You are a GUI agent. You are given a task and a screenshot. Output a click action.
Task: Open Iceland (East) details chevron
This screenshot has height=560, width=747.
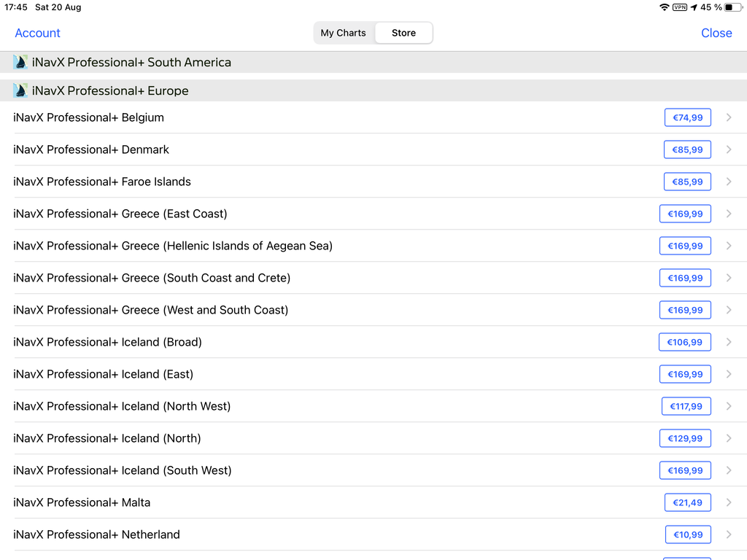(x=729, y=374)
